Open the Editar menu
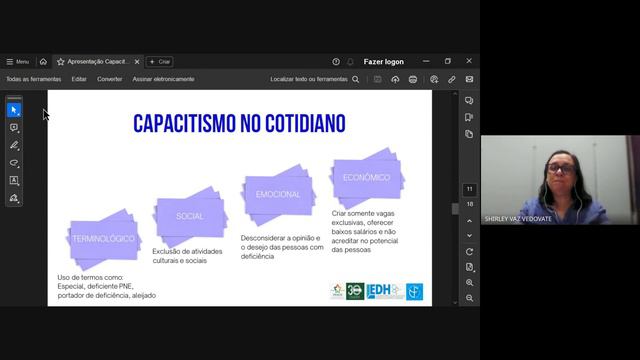Image resolution: width=640 pixels, height=360 pixels. click(x=79, y=79)
